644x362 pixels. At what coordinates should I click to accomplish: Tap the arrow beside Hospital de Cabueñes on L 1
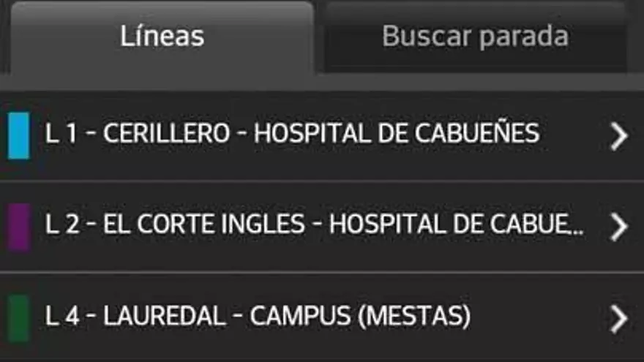coord(618,136)
